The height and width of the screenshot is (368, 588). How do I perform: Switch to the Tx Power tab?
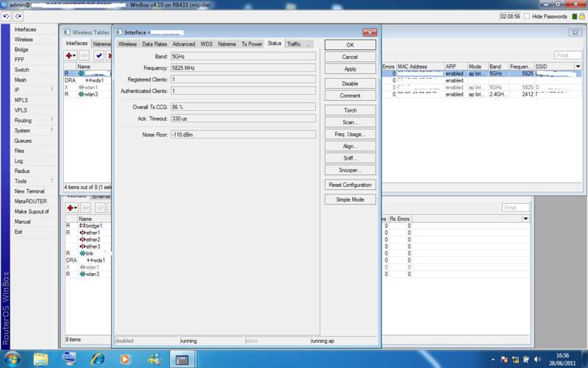(251, 44)
